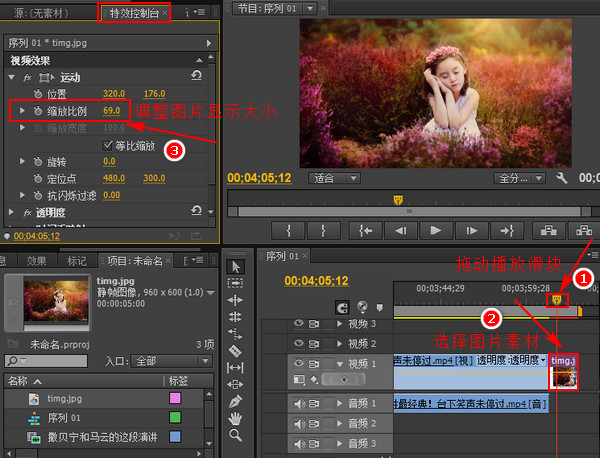600x458 pixels.
Task: Click the pink label swatch for timg.jpg
Action: click(175, 398)
